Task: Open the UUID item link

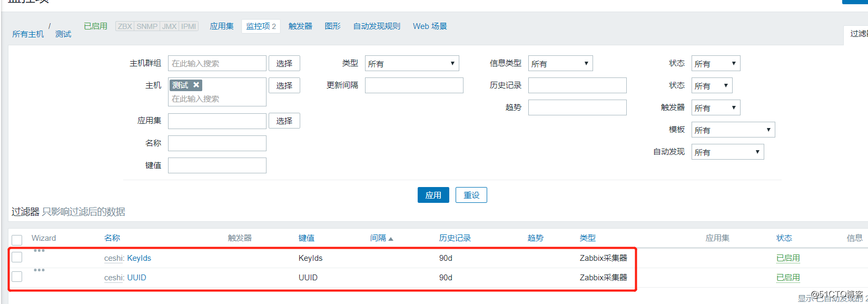Action: tap(136, 278)
